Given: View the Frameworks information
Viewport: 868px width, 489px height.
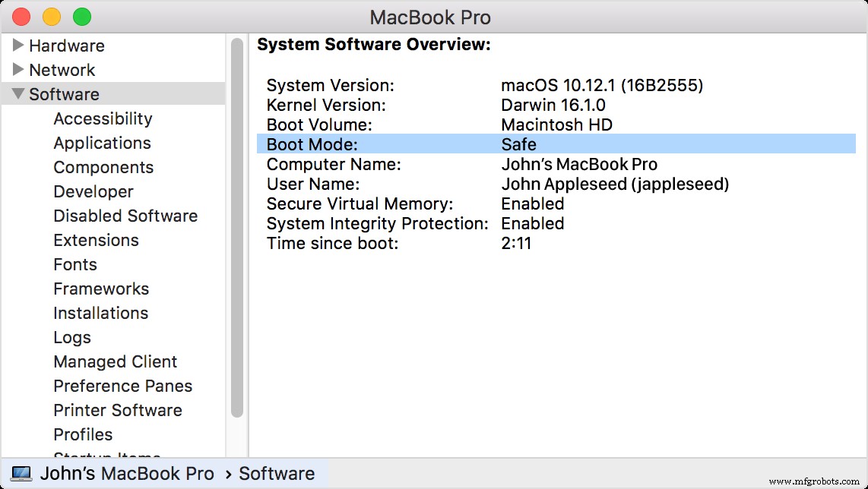Looking at the screenshot, I should pos(101,289).
